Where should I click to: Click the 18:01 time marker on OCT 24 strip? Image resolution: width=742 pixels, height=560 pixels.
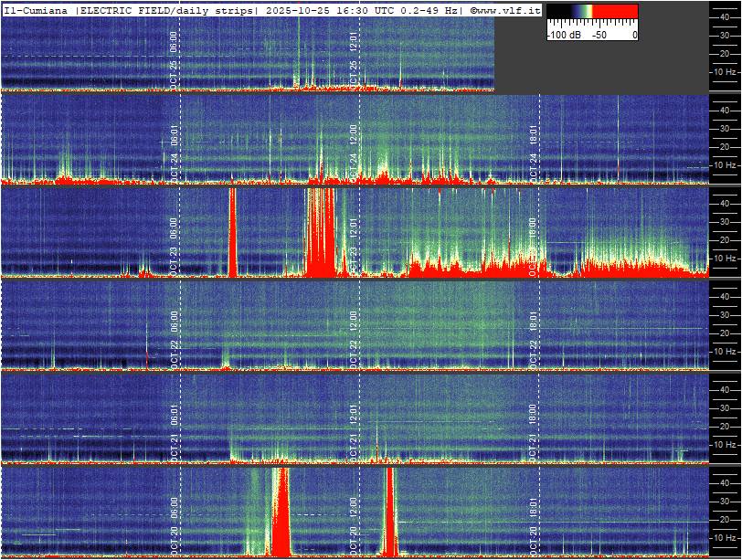(534, 135)
